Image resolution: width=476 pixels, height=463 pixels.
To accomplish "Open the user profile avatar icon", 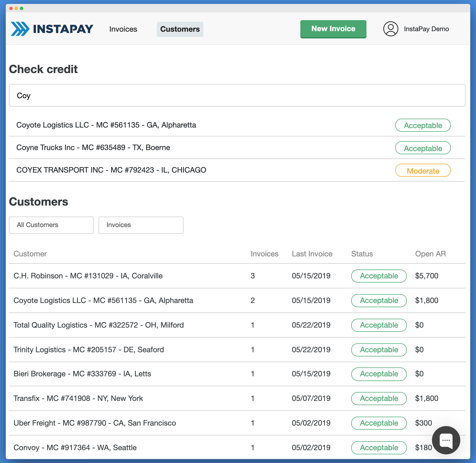I will (x=391, y=29).
